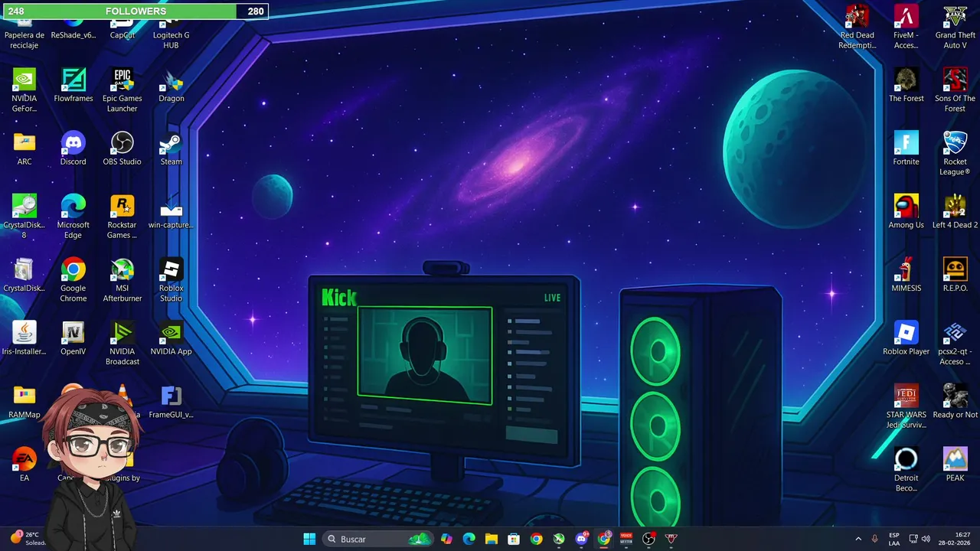This screenshot has height=551, width=980.
Task: Open Sons Of The Forest shortcut
Action: coord(955,90)
